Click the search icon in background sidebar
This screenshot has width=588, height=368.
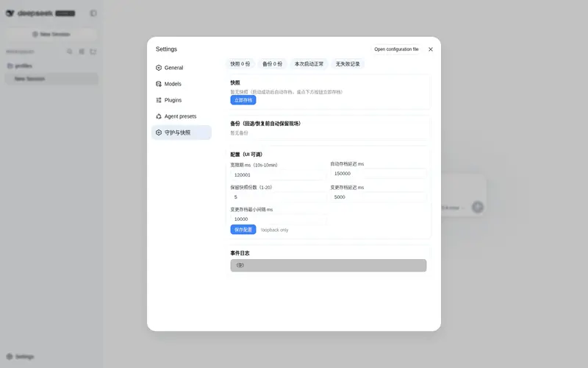69,52
